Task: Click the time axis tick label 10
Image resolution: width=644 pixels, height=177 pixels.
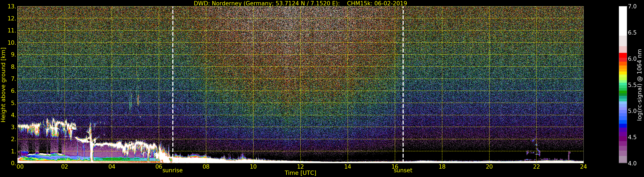Action: pos(253,167)
